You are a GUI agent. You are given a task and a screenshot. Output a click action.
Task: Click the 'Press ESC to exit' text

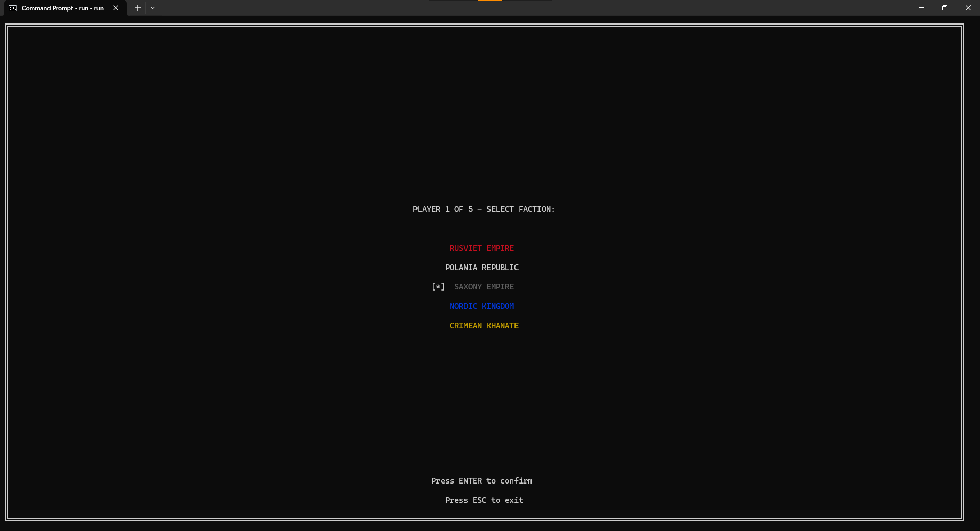click(484, 500)
